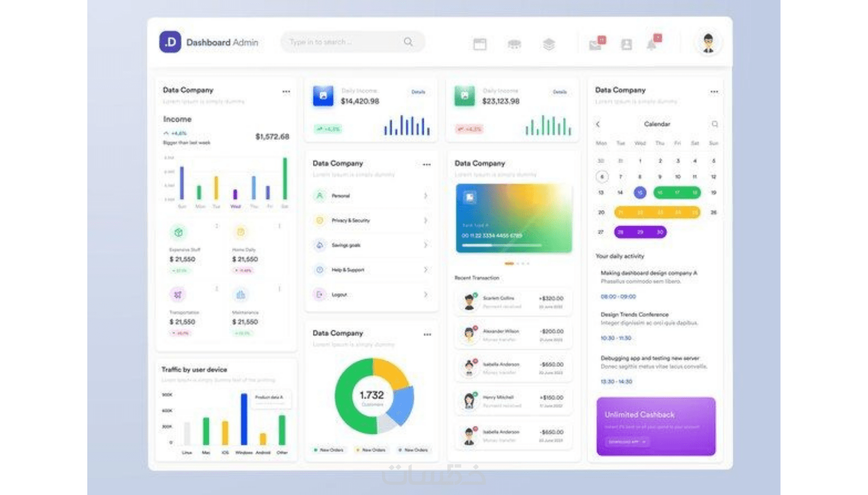
Task: Open the contacts icon in header
Action: (x=626, y=45)
